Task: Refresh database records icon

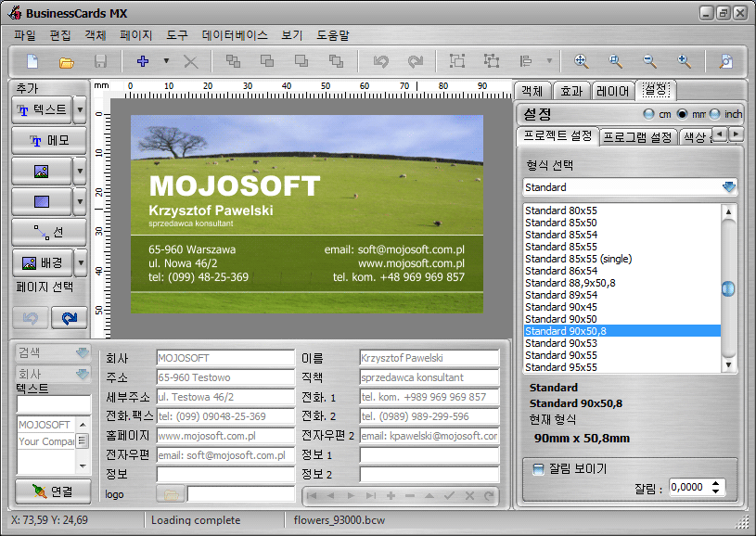Action: 489,495
